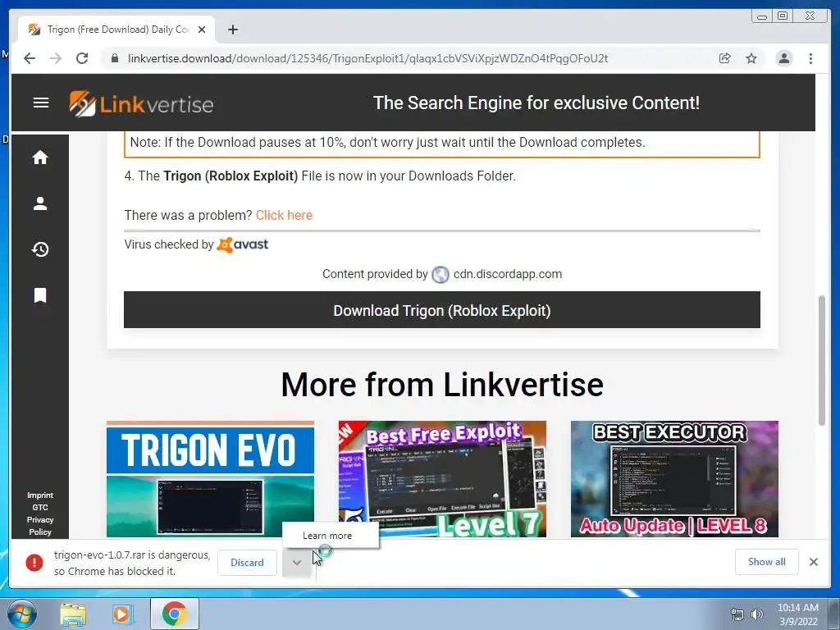Image resolution: width=840 pixels, height=630 pixels.
Task: Bookmark this page with the star
Action: coord(751,58)
